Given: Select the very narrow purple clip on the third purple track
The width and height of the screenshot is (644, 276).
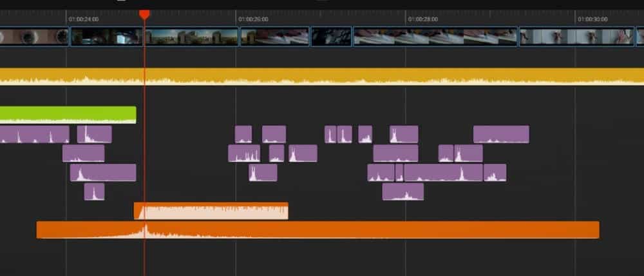Looking at the screenshot, I should [x=399, y=173].
